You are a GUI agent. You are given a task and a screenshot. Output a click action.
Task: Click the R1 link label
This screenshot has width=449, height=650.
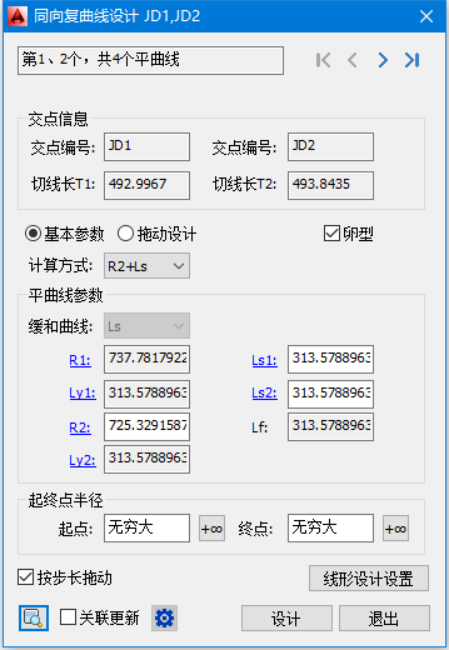tap(80, 360)
